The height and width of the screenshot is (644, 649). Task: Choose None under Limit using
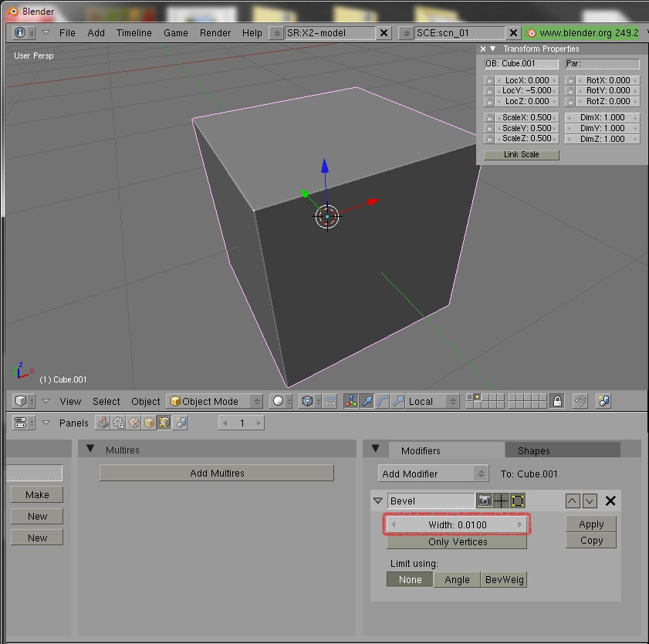tap(410, 579)
